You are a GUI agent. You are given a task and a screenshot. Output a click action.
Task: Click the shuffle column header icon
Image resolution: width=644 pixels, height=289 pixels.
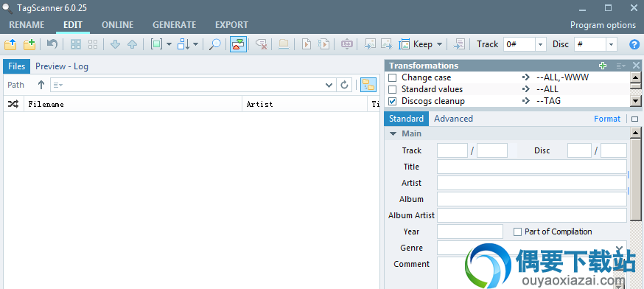pos(13,105)
